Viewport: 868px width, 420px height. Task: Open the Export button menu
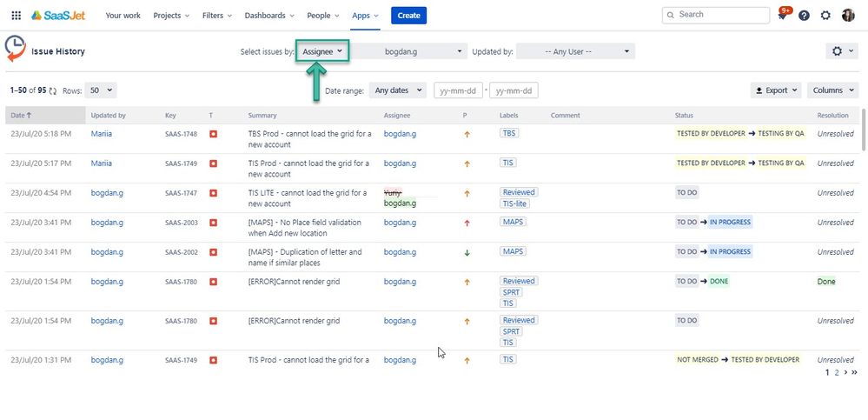[x=776, y=90]
